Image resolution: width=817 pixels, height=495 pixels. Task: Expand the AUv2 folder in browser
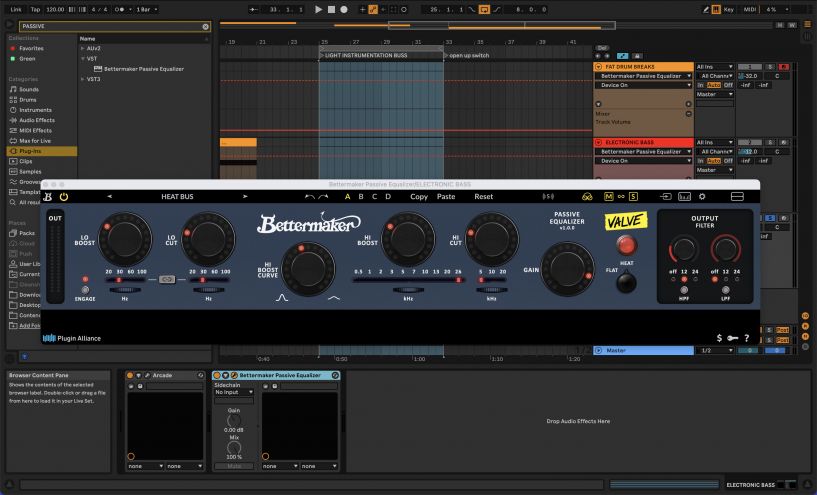82,48
